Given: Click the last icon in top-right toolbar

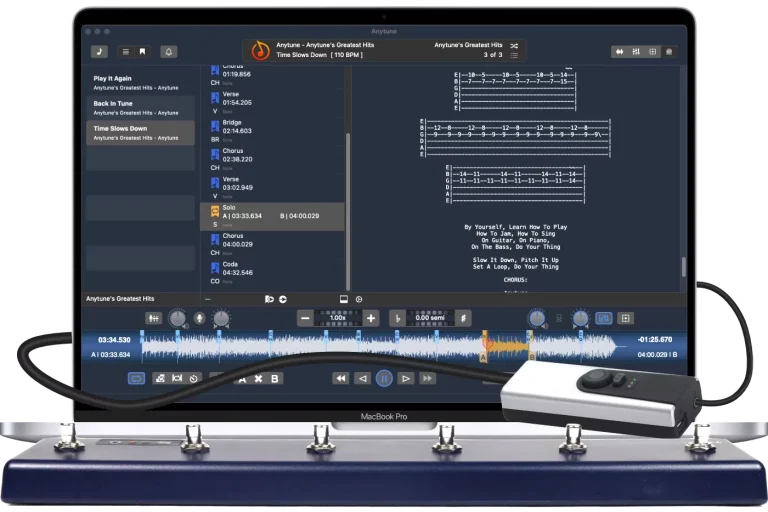Looking at the screenshot, I should pos(669,51).
